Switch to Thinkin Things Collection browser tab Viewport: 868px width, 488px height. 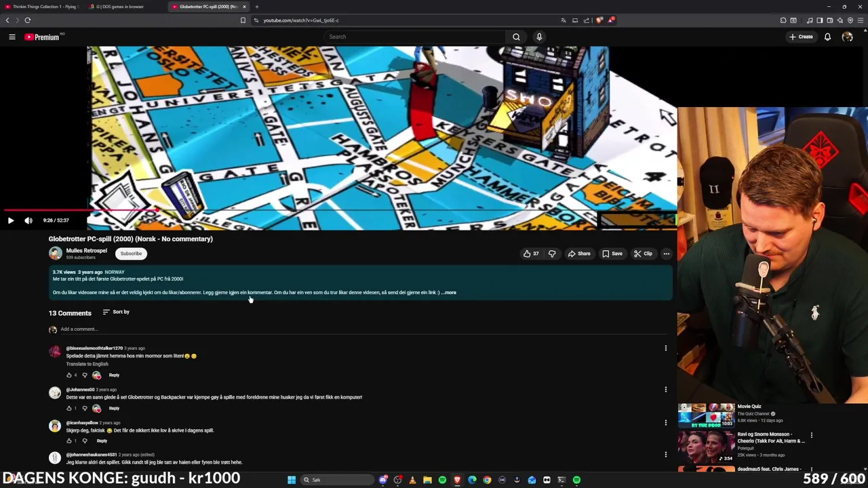(44, 7)
